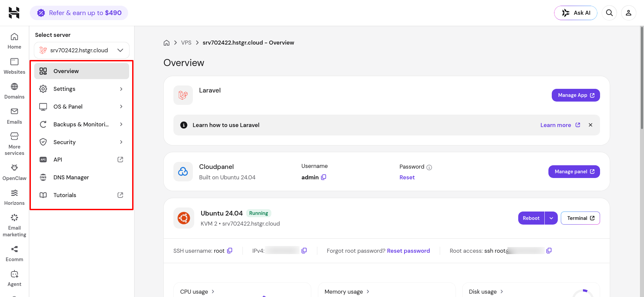The height and width of the screenshot is (297, 644).
Task: Click the API external link icon
Action: tap(120, 160)
